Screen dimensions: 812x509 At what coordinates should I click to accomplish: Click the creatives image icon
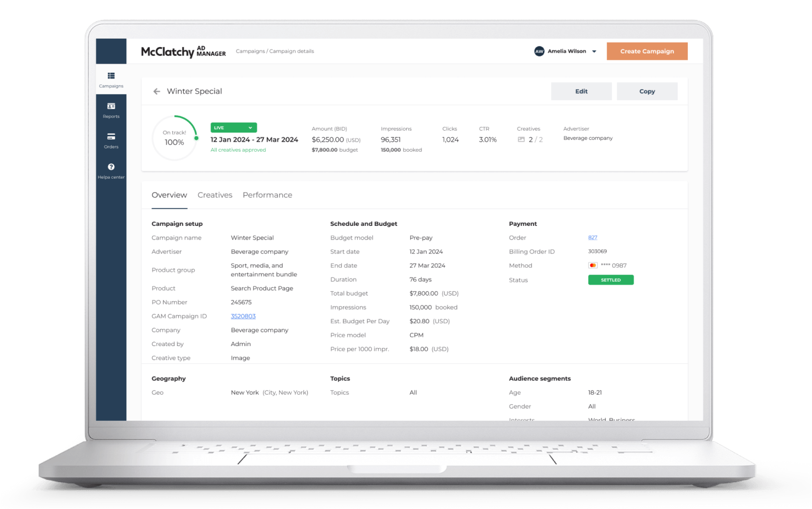coord(521,140)
